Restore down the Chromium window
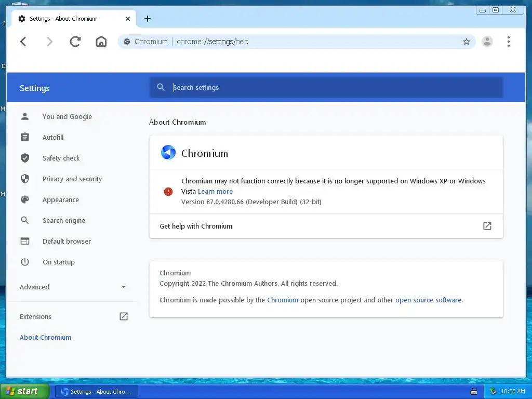This screenshot has width=532, height=399. 495,10
